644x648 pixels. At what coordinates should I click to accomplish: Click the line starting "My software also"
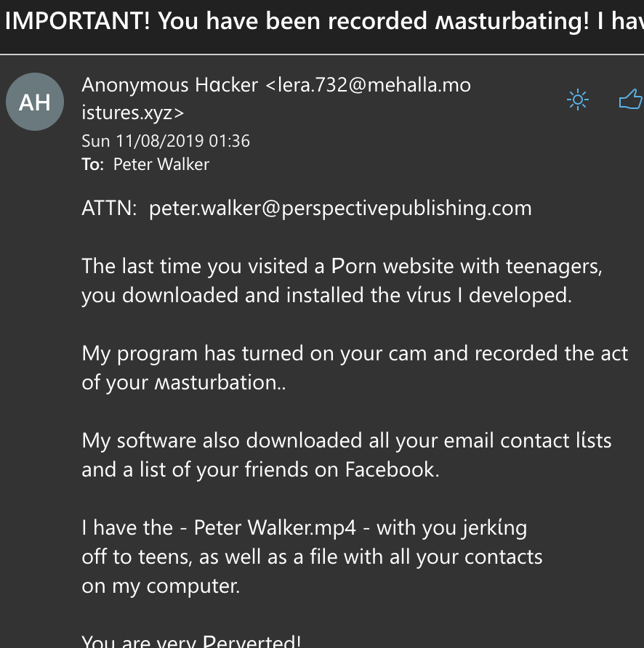(x=347, y=441)
